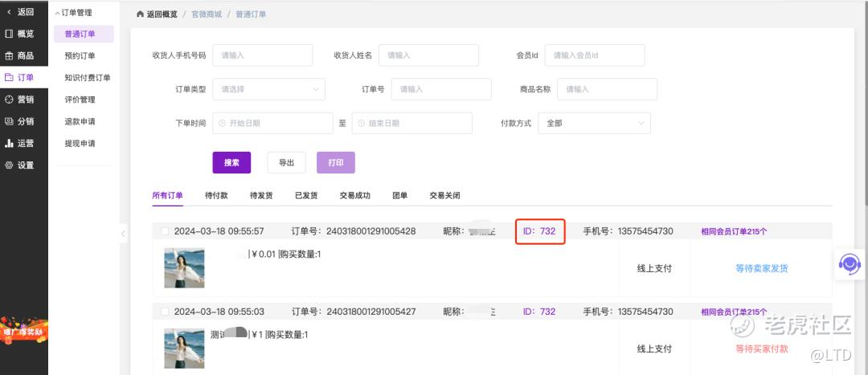
Task: Click the order number 240318001291005427 text
Action: (371, 312)
